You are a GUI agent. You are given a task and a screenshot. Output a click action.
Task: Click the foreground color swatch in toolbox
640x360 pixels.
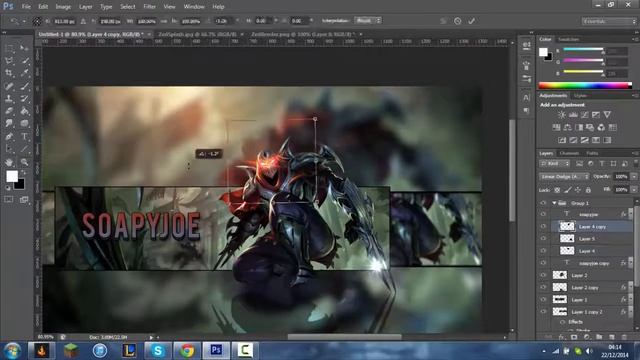[x=12, y=176]
